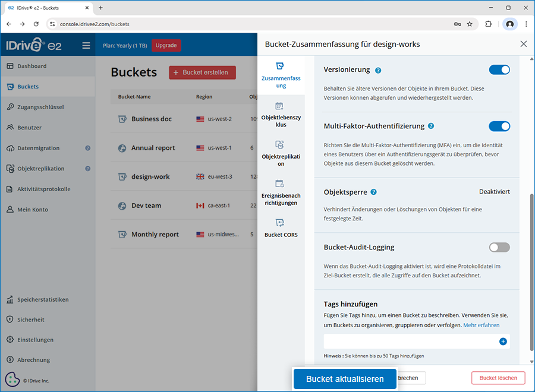Disable the Versionierung toggle

tap(499, 70)
